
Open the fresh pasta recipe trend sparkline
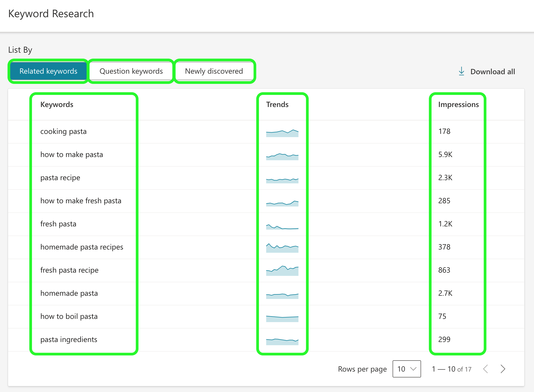[282, 270]
